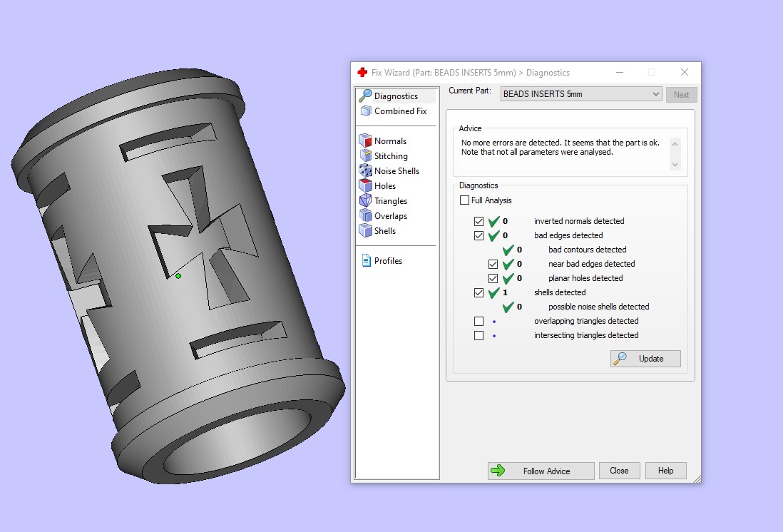Click Advice box scroll down arrow

click(x=675, y=164)
